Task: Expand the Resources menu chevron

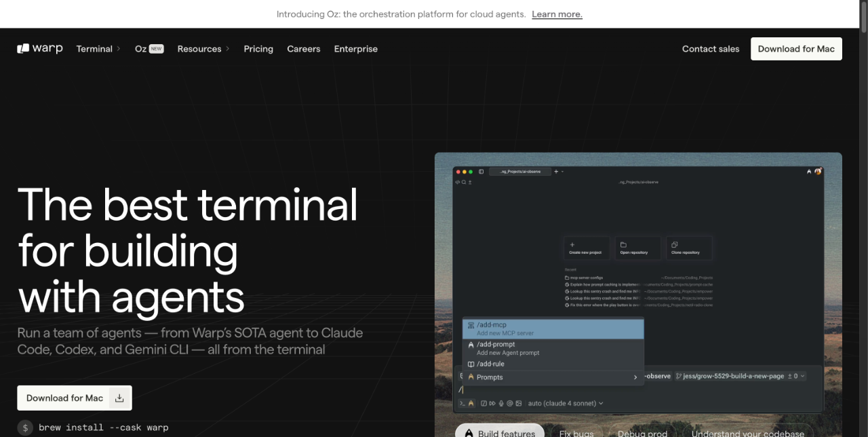Action: click(x=229, y=48)
